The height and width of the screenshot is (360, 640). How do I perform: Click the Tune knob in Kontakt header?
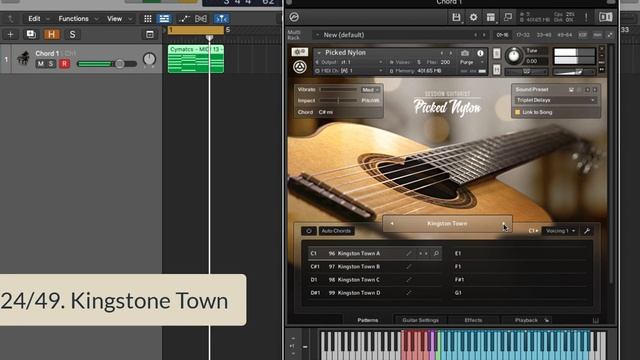point(514,56)
